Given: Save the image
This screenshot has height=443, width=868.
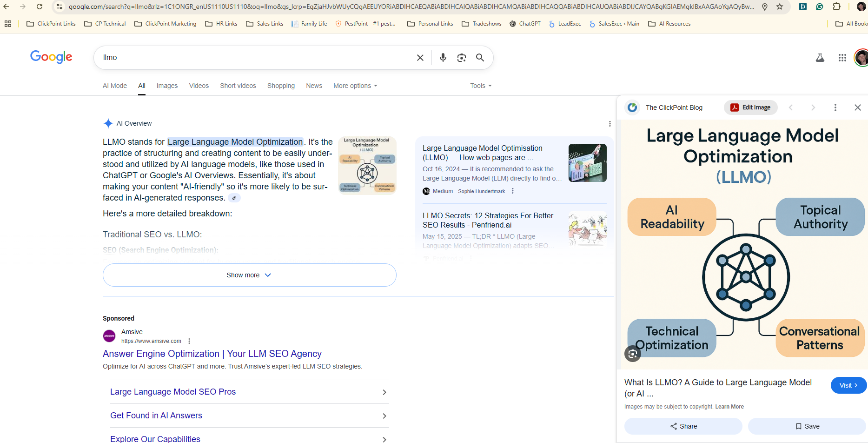Looking at the screenshot, I should point(807,426).
